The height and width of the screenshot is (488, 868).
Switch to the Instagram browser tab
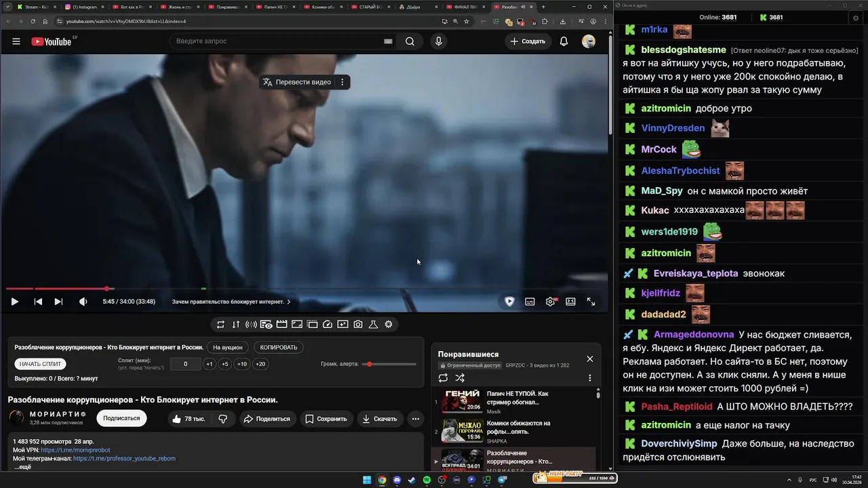(x=84, y=7)
